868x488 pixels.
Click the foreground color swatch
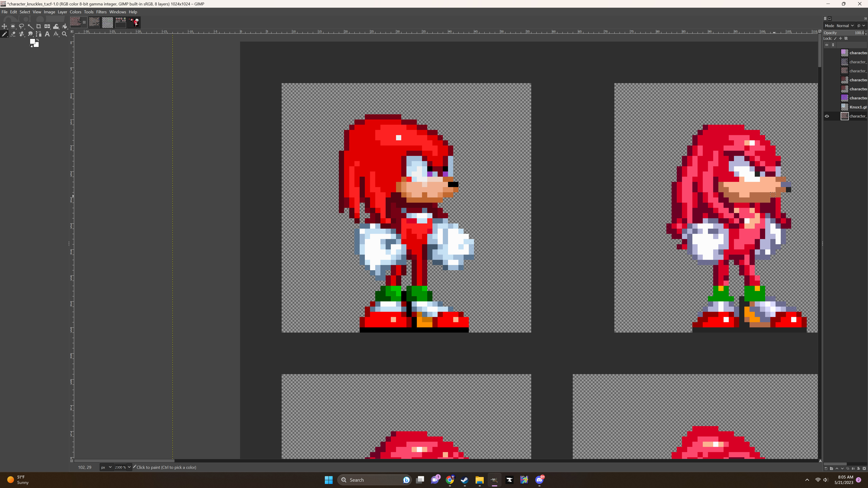[x=32, y=41]
